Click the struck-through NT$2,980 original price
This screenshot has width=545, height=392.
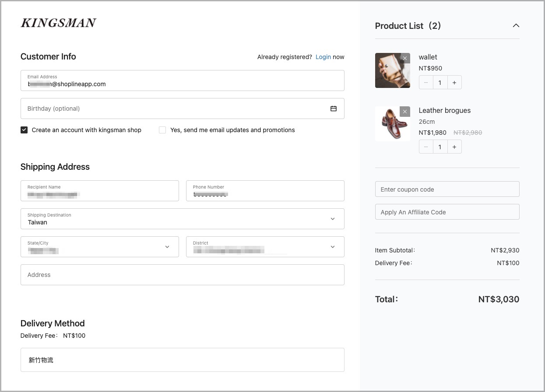pyautogui.click(x=468, y=133)
